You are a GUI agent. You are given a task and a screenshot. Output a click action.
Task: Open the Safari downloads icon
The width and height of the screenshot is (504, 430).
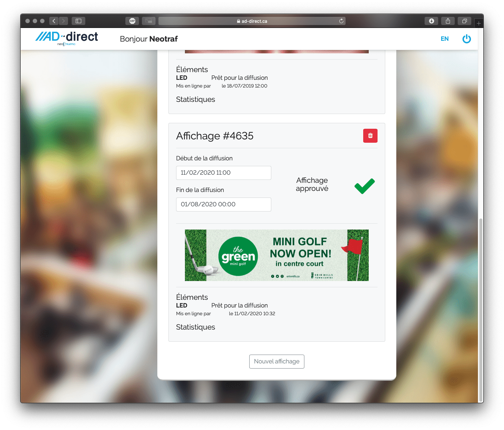pyautogui.click(x=431, y=21)
